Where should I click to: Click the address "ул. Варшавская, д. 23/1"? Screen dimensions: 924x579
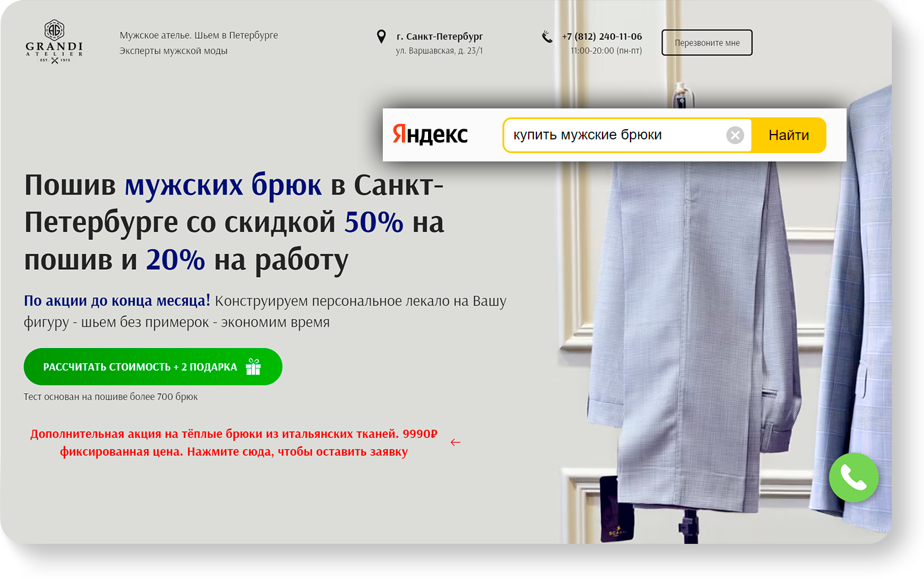point(439,51)
